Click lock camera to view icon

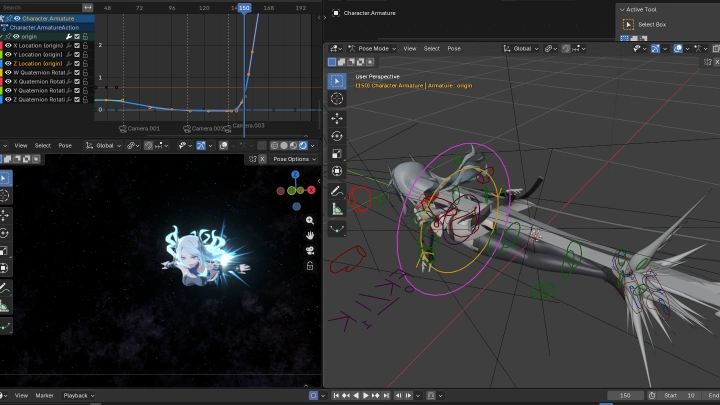[x=310, y=266]
